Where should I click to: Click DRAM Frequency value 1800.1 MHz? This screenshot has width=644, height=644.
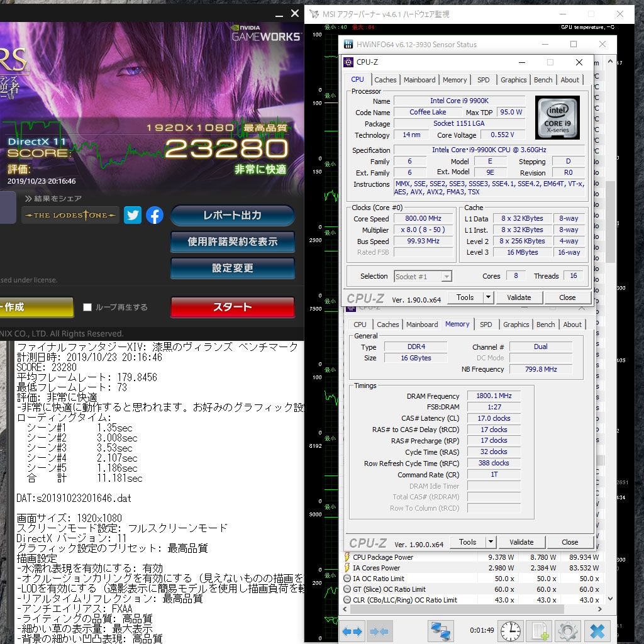pos(494,396)
